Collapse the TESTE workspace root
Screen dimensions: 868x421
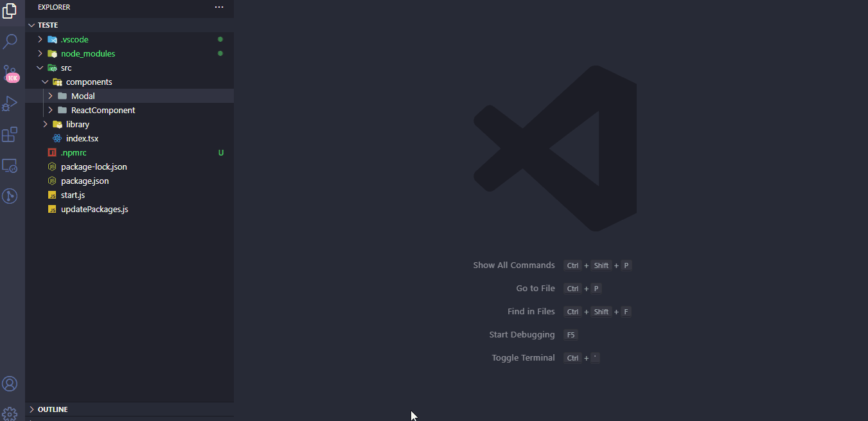point(31,25)
